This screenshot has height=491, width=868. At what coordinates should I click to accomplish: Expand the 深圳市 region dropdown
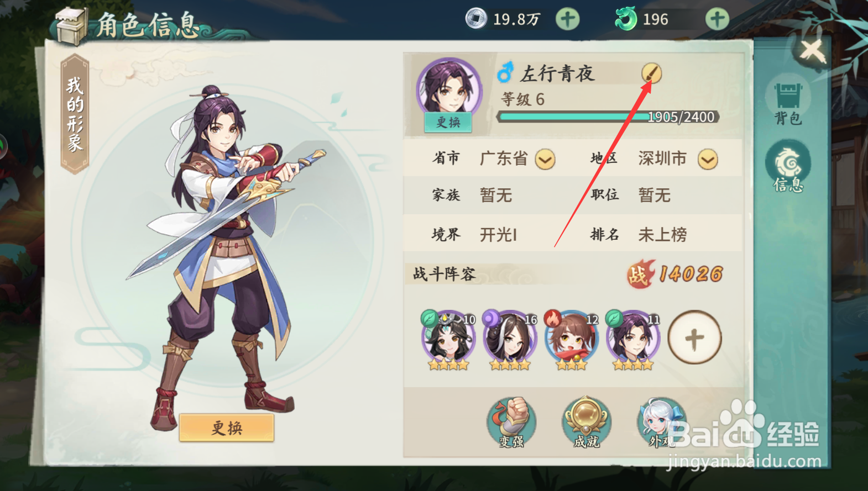pyautogui.click(x=708, y=160)
